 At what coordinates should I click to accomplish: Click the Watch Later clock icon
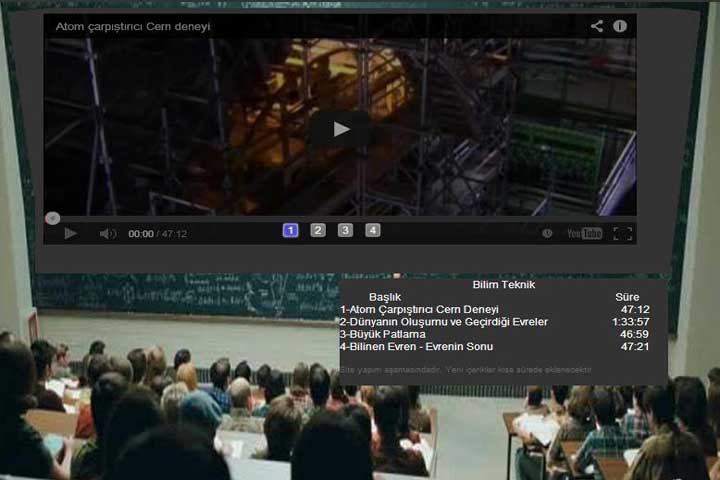pos(547,233)
